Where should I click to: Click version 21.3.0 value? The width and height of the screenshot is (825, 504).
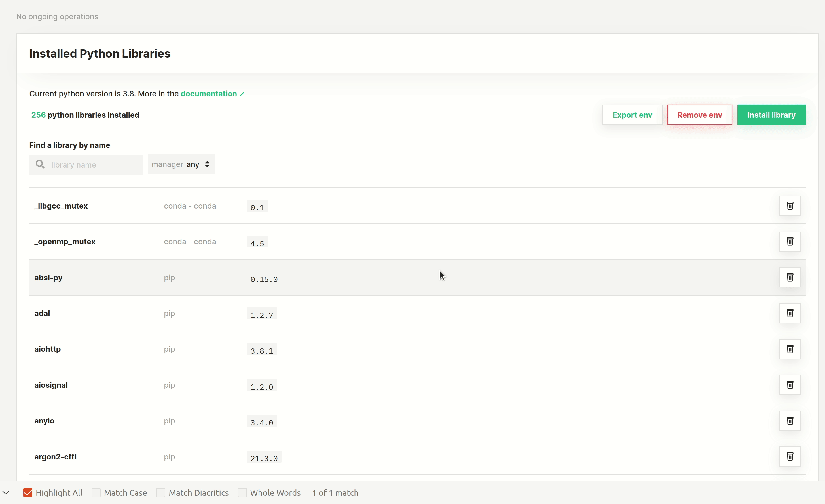(264, 458)
